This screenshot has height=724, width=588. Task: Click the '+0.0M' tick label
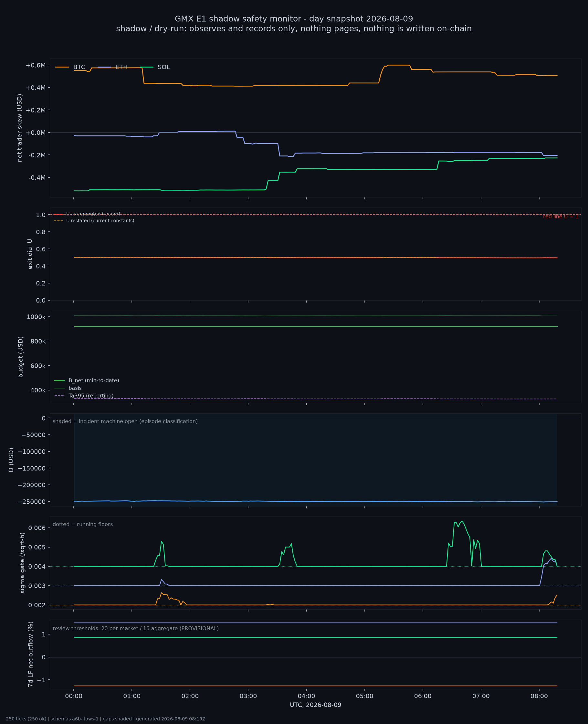click(x=36, y=133)
